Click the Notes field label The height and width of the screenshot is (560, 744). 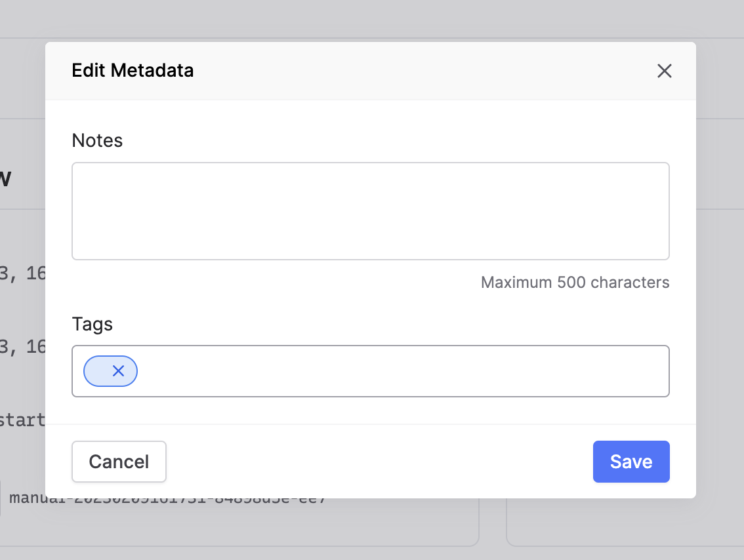[x=97, y=140]
